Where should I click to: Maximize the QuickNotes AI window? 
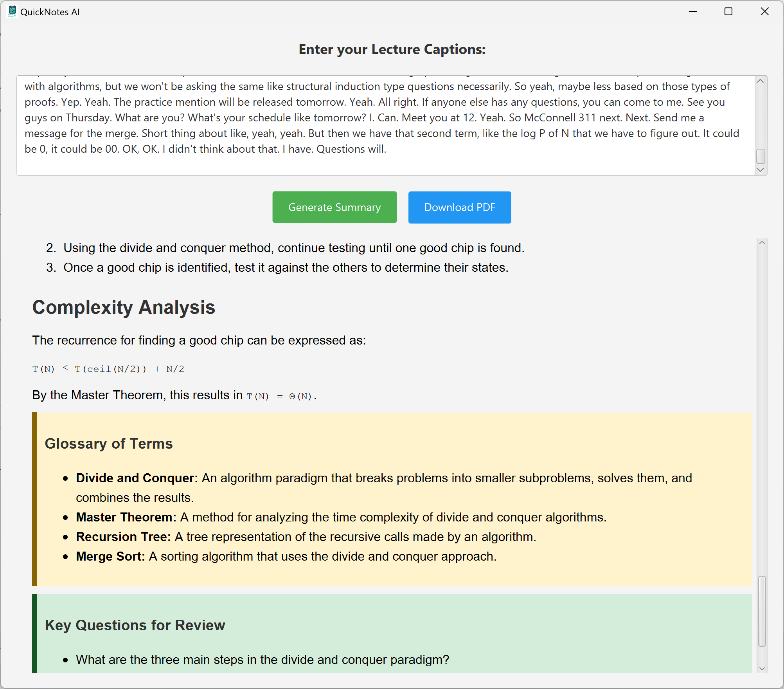tap(728, 12)
